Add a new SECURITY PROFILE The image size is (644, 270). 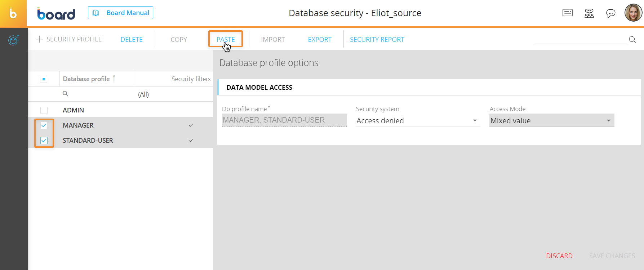(69, 39)
